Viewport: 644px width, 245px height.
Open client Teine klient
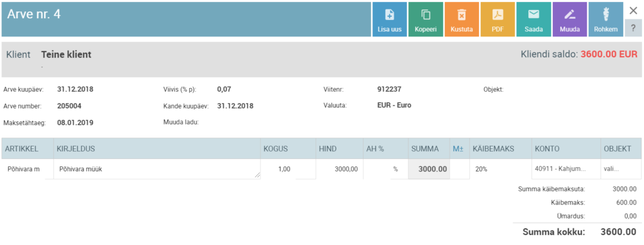[x=66, y=55]
